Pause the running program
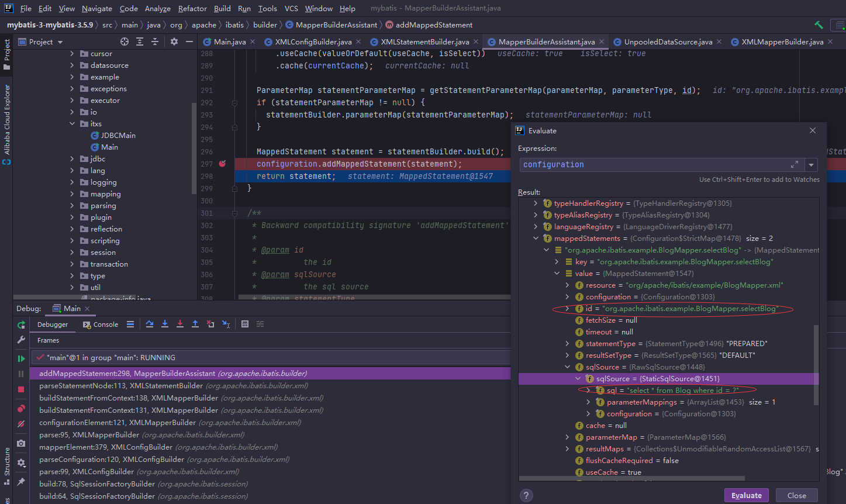 coord(21,374)
